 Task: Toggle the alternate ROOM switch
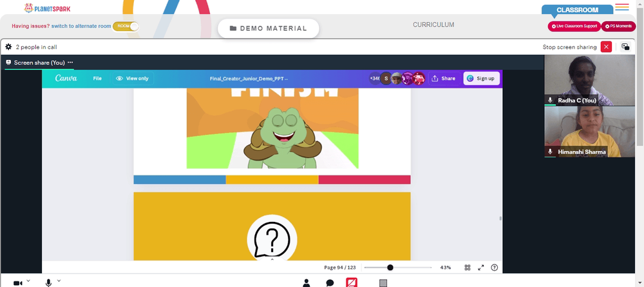point(126,26)
